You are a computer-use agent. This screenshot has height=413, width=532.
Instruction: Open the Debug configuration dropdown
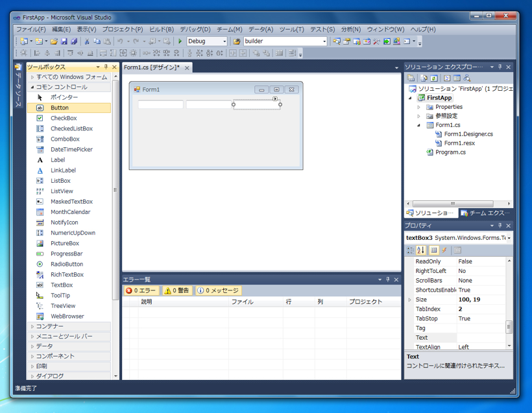click(x=224, y=41)
